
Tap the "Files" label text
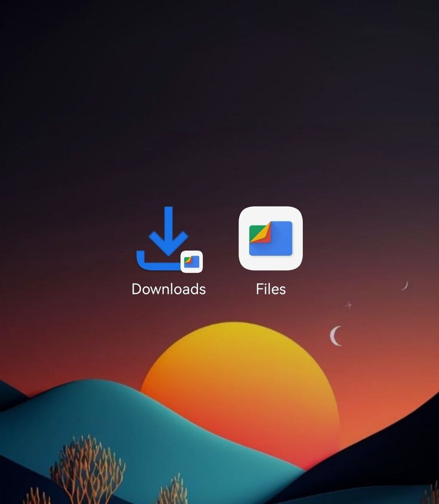(x=271, y=289)
